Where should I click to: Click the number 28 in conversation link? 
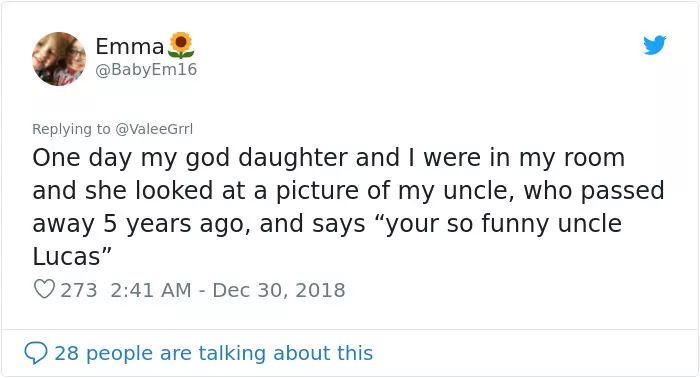pos(67,353)
